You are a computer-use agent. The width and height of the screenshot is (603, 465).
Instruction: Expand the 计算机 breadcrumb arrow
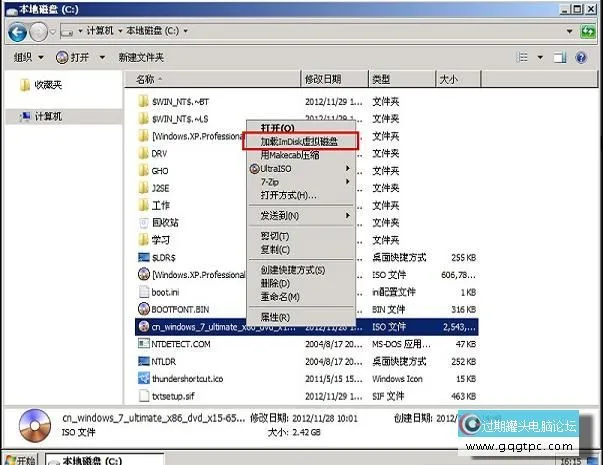(x=120, y=31)
